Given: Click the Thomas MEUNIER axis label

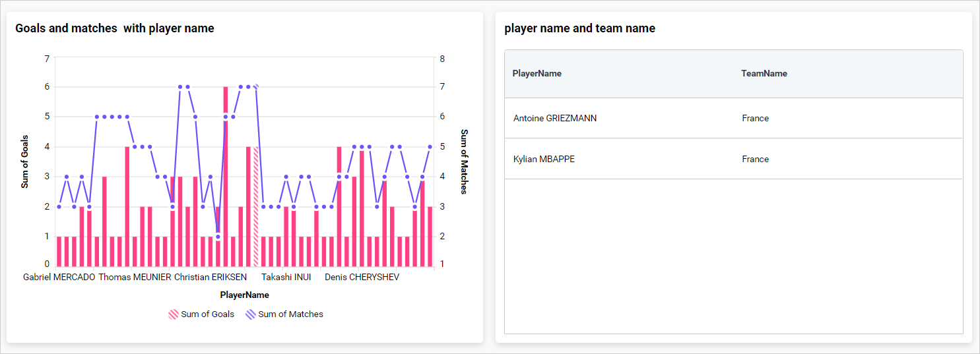Looking at the screenshot, I should [135, 278].
